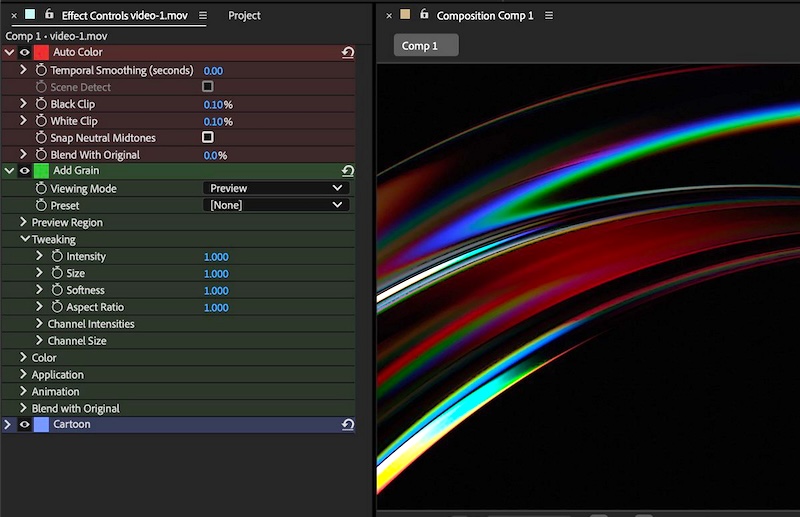Click the Intensity value 1.000
800x517 pixels.
(216, 257)
